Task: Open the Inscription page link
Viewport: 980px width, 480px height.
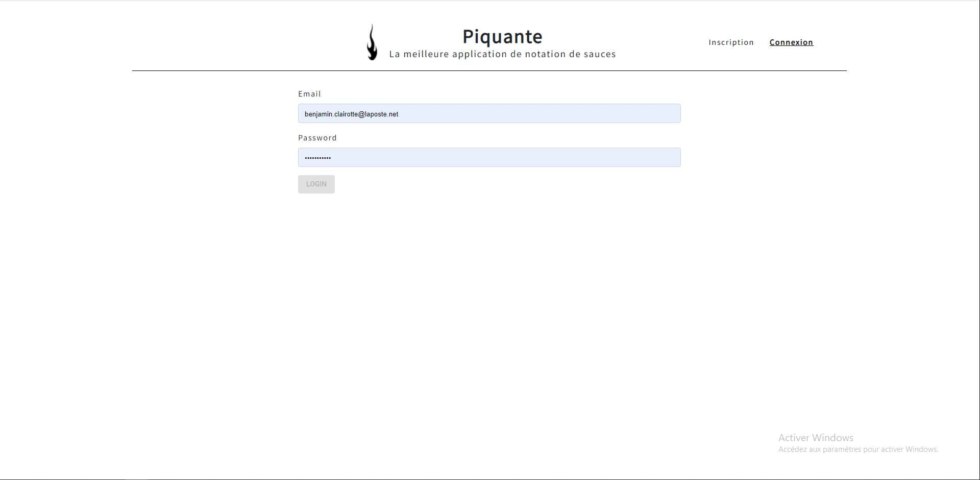Action: pos(731,42)
